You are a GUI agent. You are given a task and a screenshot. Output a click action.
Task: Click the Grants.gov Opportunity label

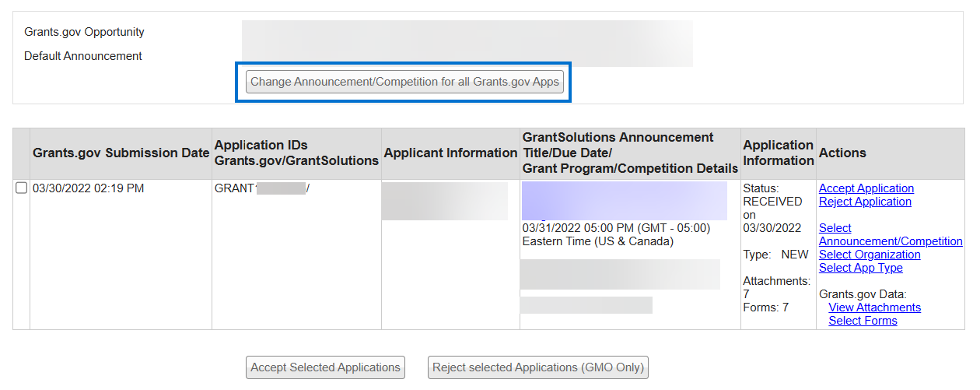pos(84,33)
